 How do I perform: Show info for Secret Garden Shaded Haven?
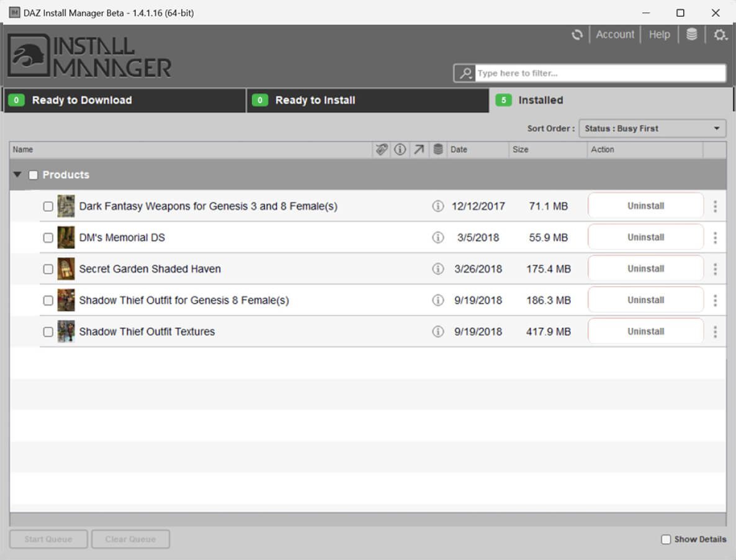click(438, 269)
